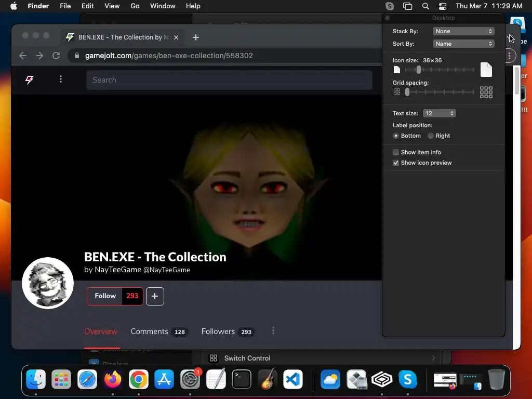This screenshot has width=532, height=399.
Task: Open Launchpad in the Dock
Action: pyautogui.click(x=61, y=379)
